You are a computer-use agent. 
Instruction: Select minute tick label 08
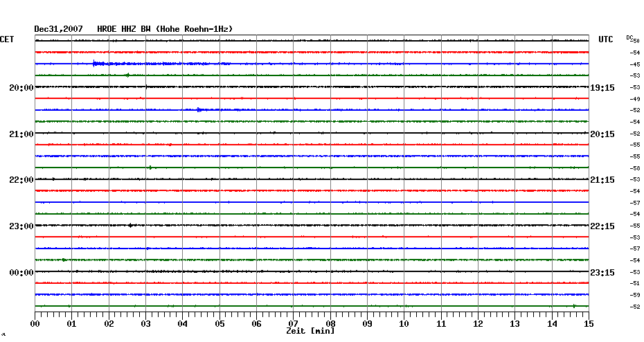330,324
